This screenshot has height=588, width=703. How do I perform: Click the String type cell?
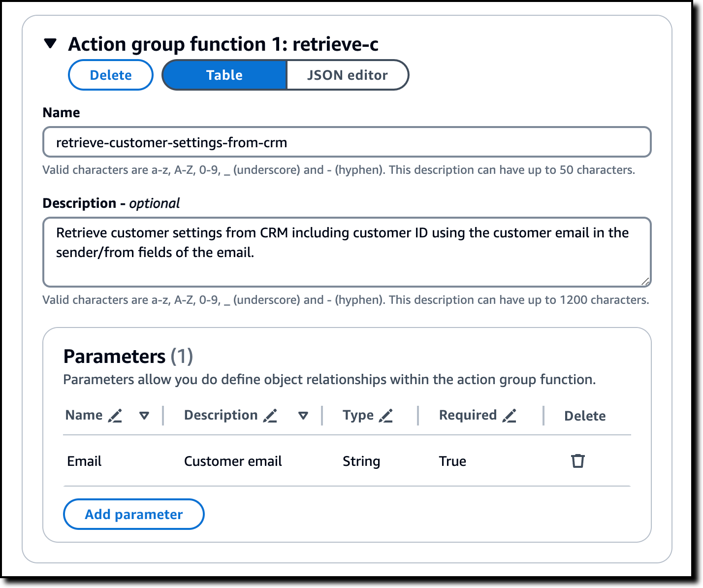361,461
